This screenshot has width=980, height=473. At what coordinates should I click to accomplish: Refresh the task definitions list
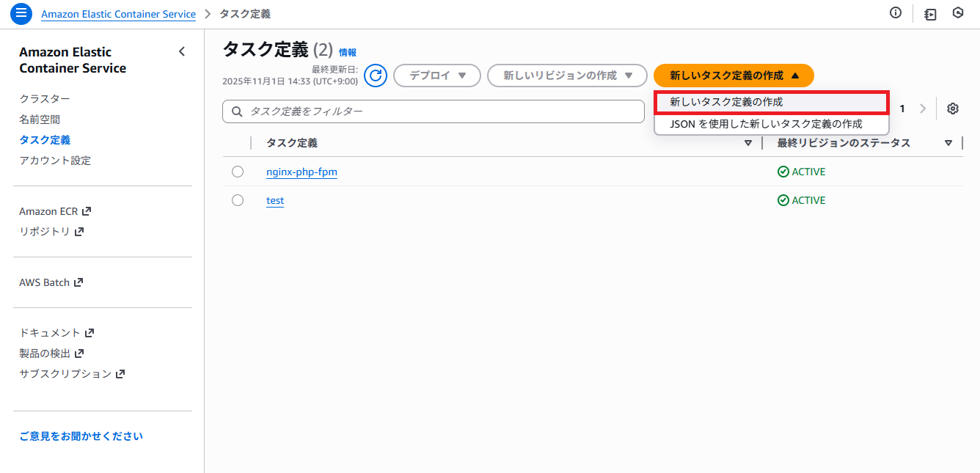[376, 76]
